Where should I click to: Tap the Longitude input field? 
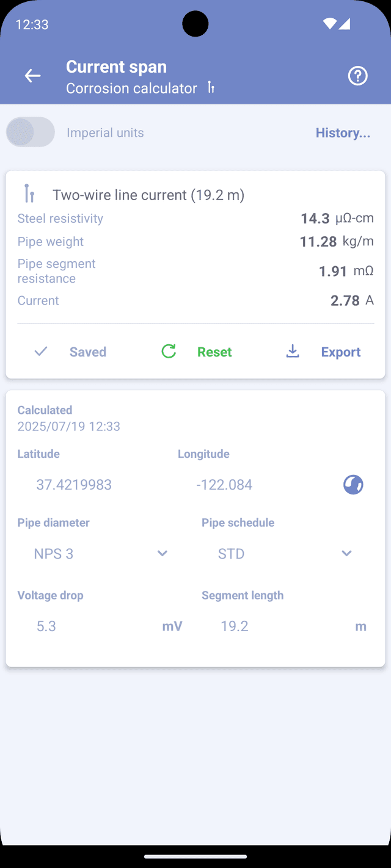click(x=257, y=485)
